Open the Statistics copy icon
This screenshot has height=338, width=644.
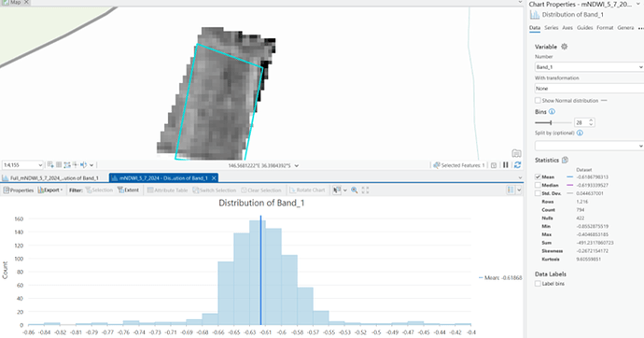565,161
